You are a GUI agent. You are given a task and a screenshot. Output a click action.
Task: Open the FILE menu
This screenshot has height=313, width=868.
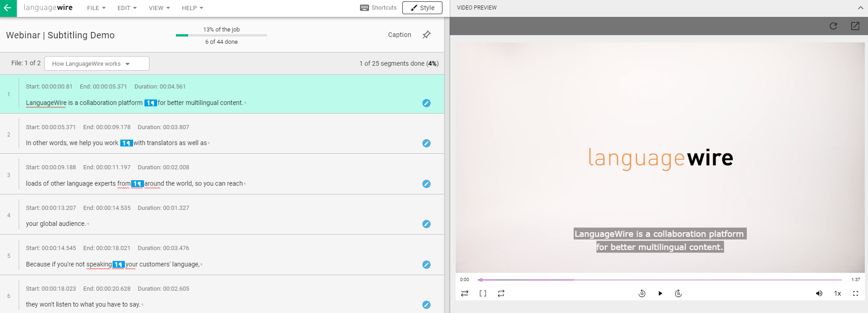(x=96, y=8)
